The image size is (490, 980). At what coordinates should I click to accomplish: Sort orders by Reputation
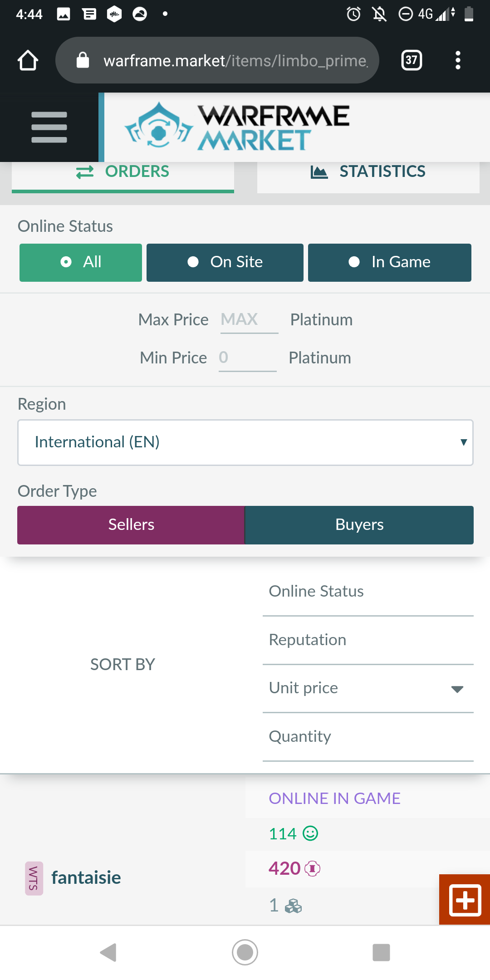368,640
